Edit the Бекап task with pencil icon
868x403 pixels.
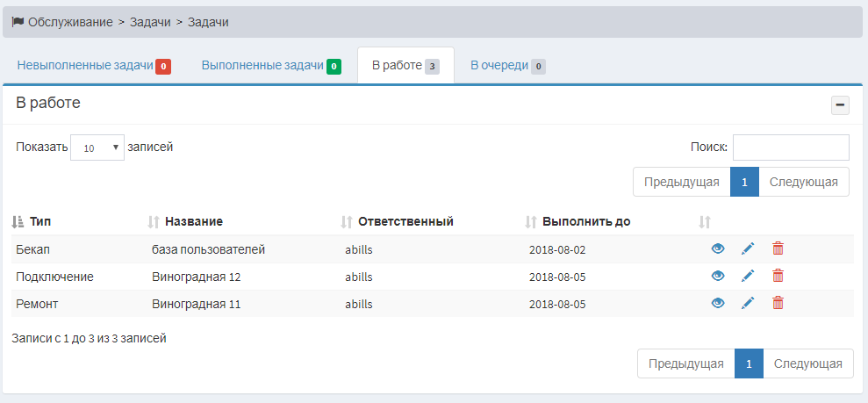[x=748, y=248]
